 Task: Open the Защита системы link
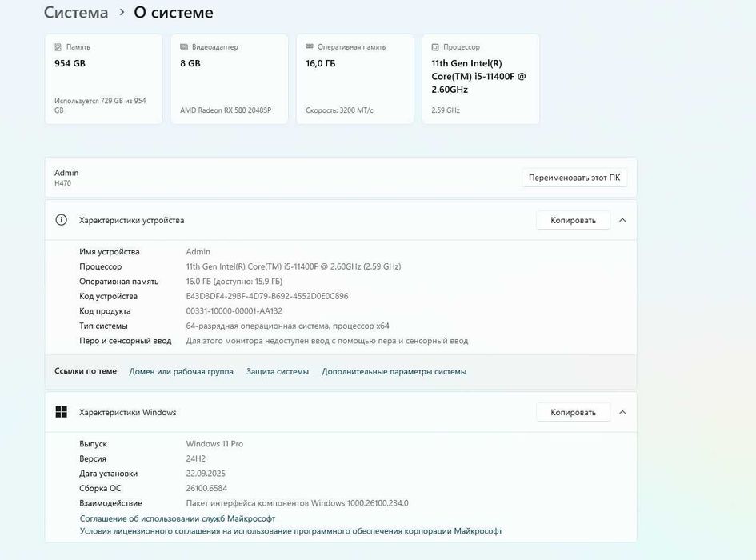(x=278, y=371)
